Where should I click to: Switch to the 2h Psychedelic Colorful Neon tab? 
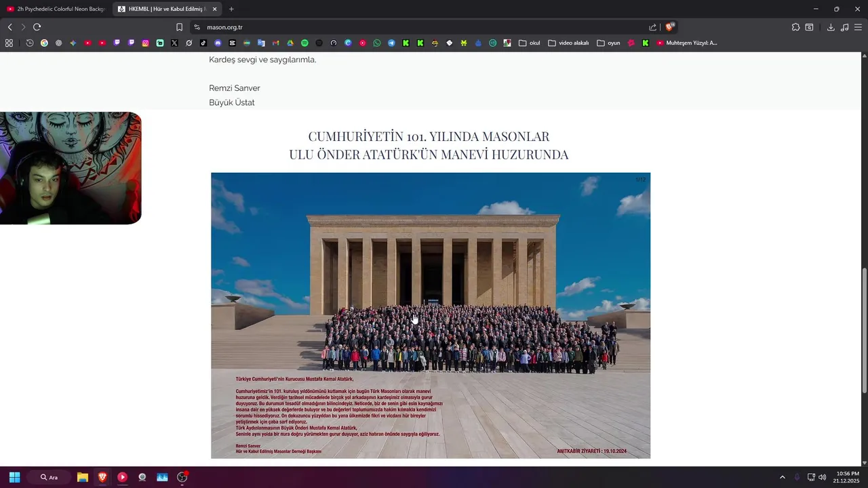click(56, 9)
